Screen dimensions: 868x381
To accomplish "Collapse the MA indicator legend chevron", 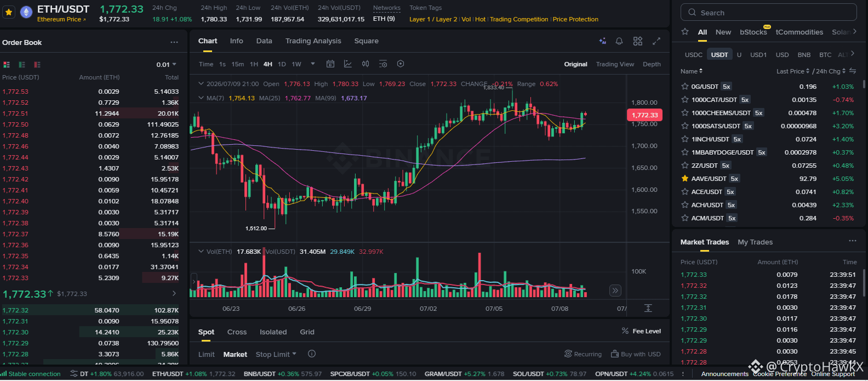I will (201, 98).
